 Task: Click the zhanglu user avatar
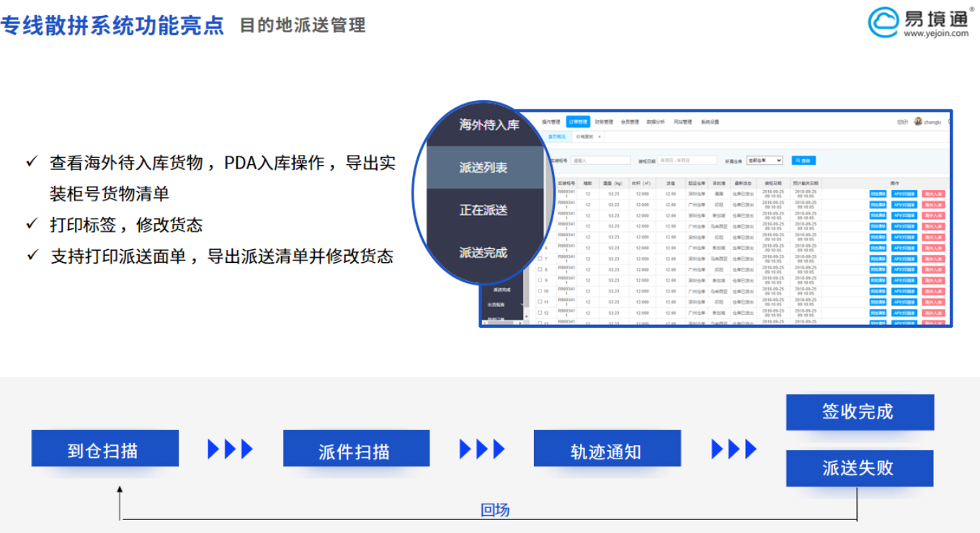[918, 122]
